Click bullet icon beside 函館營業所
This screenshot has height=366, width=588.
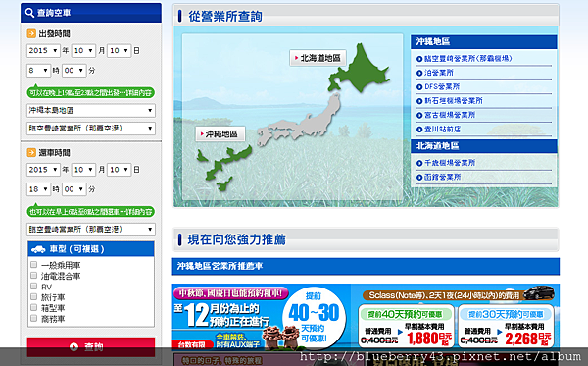click(x=419, y=178)
